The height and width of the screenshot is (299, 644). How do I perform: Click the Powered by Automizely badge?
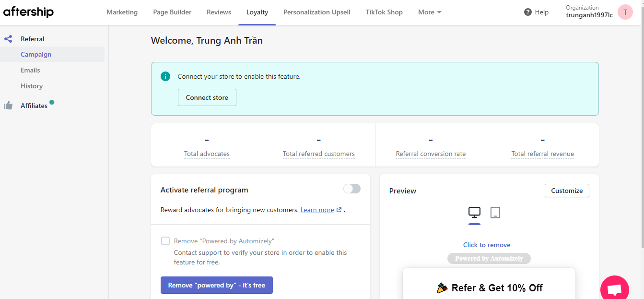[x=489, y=258]
